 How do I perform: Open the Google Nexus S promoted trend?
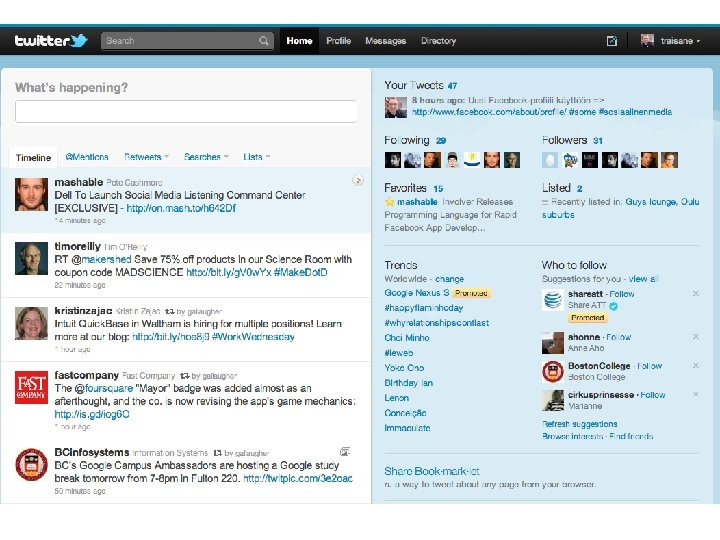pyautogui.click(x=416, y=292)
